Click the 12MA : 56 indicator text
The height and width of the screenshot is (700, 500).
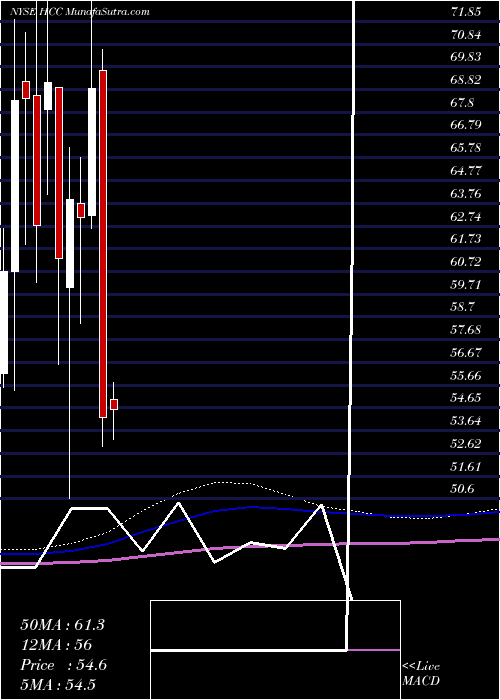tap(56, 645)
